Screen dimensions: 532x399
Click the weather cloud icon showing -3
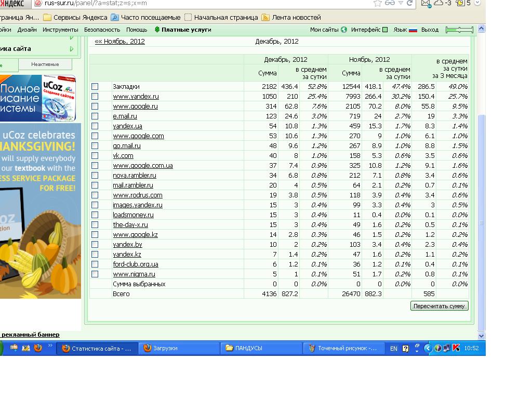[x=438, y=3]
